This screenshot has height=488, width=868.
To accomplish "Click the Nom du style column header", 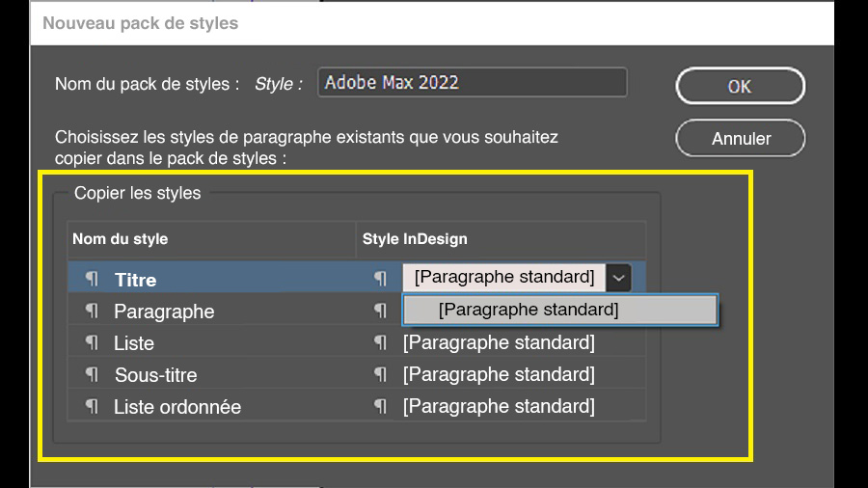I will click(121, 239).
